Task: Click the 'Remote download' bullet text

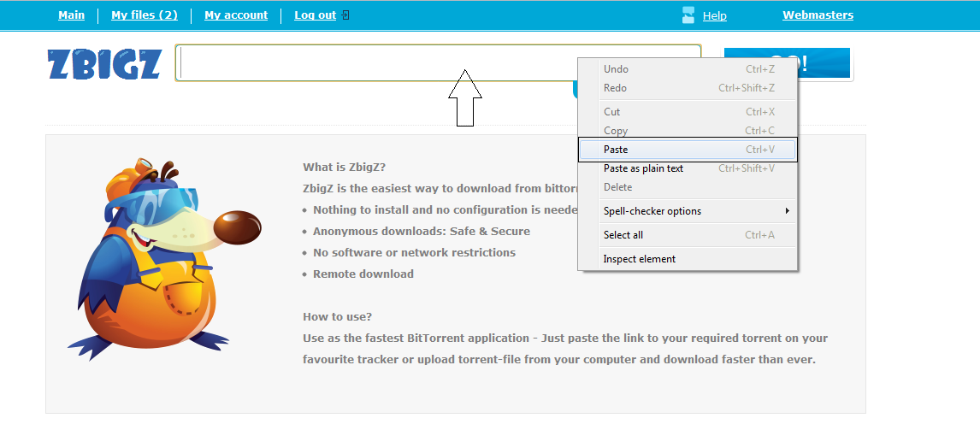Action: [363, 274]
